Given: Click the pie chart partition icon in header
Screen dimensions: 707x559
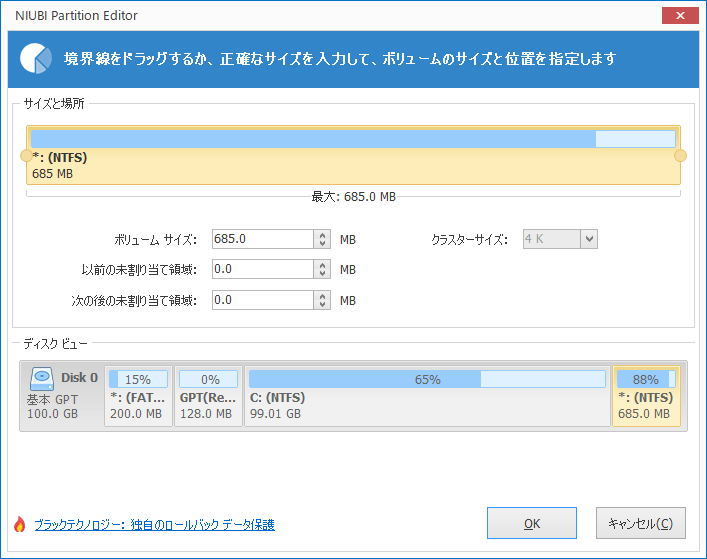Looking at the screenshot, I should tap(35, 59).
